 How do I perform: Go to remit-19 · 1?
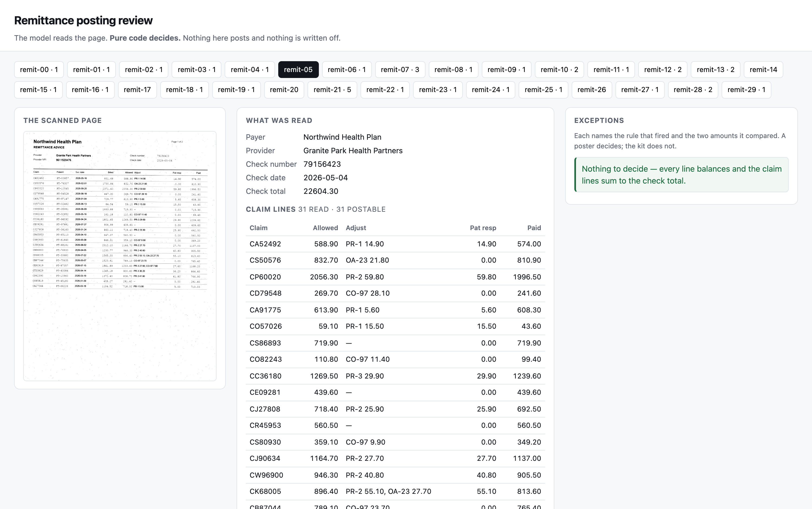[236, 90]
